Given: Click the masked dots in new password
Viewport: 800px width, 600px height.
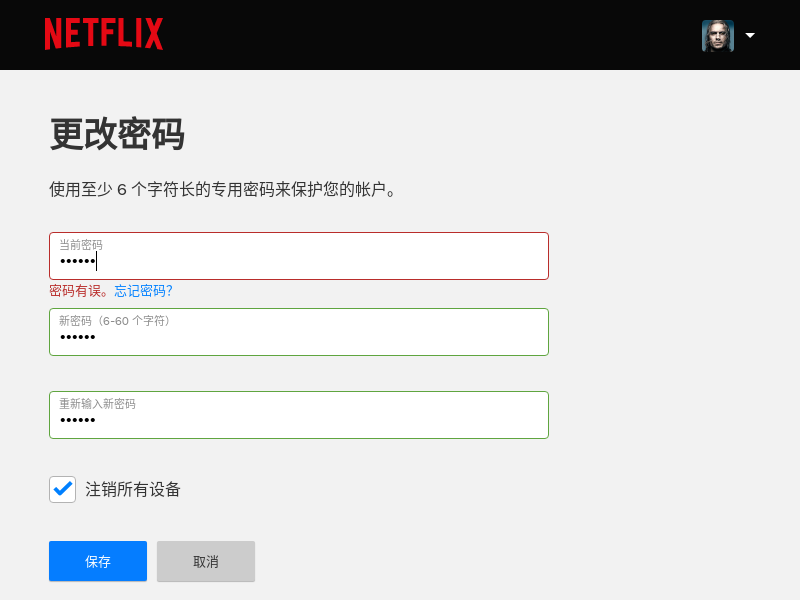Looking at the screenshot, I should coord(78,337).
